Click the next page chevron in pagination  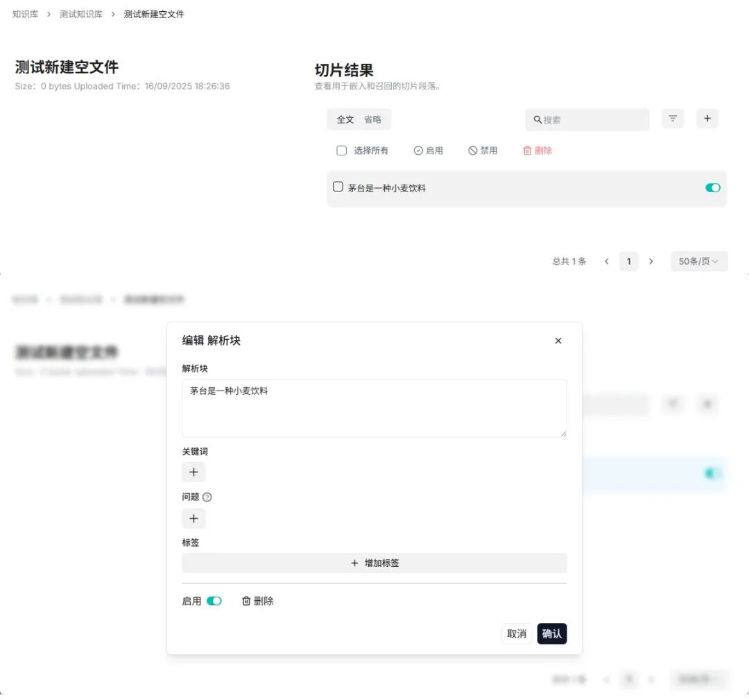click(651, 262)
